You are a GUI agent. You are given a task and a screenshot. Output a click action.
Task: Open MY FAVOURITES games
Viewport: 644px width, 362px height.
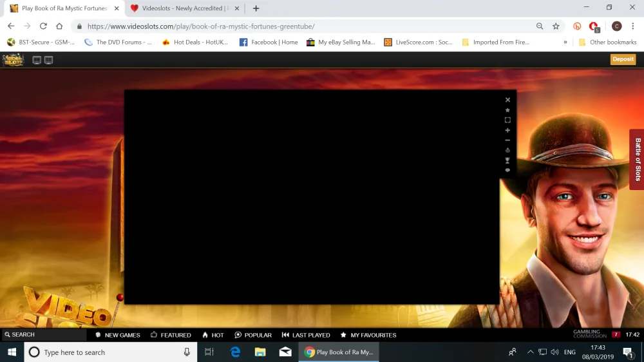pos(368,335)
